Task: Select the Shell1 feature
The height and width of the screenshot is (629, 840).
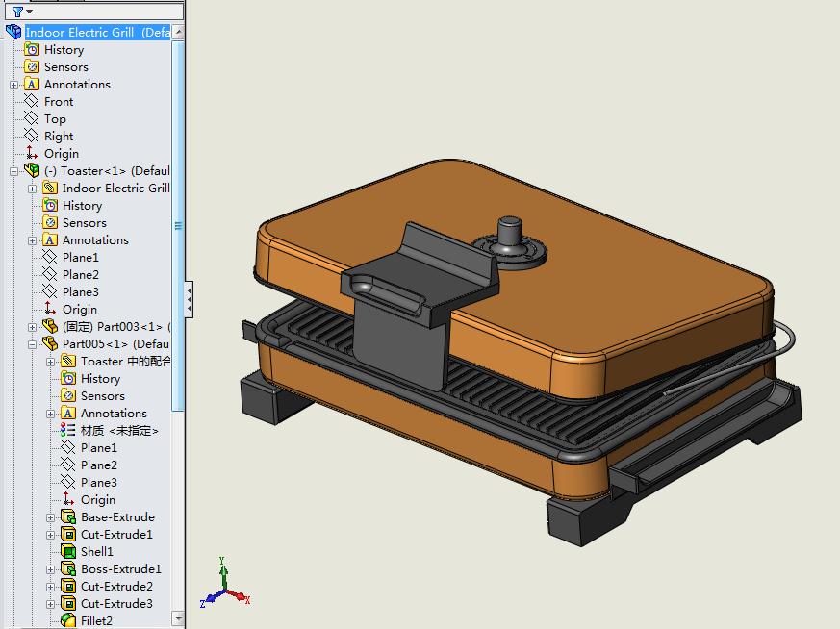Action: pyautogui.click(x=96, y=551)
